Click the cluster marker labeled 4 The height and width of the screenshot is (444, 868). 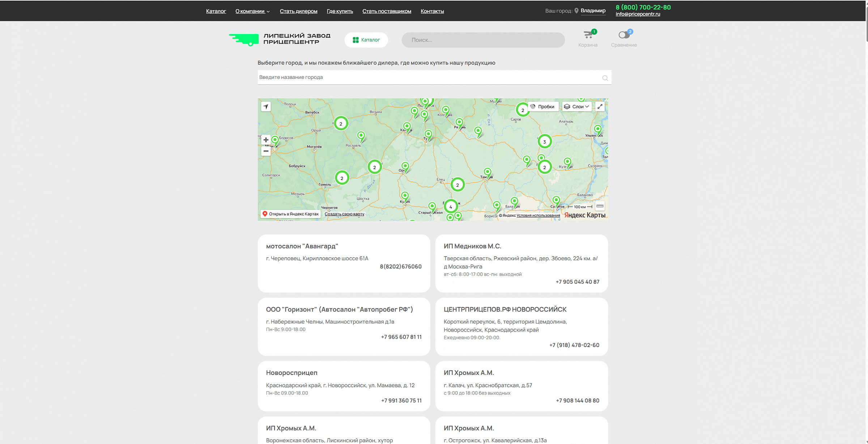click(451, 207)
